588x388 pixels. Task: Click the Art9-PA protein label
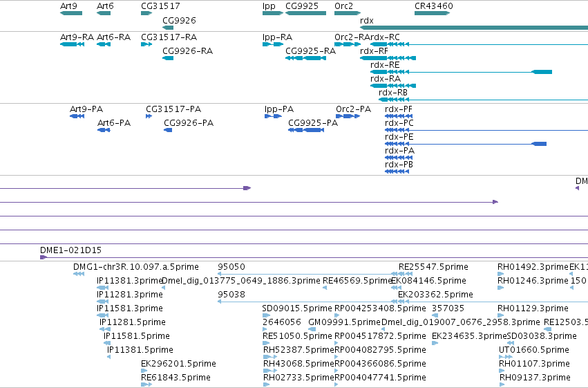[86, 109]
